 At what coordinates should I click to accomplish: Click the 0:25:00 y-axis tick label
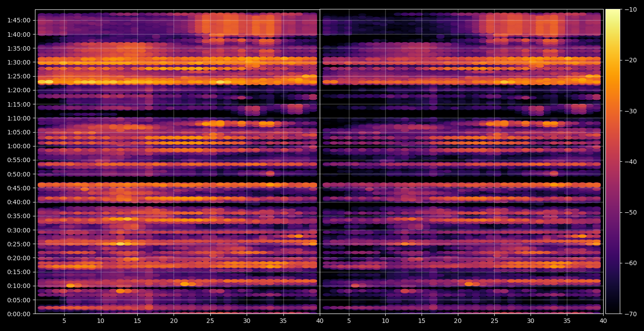tap(19, 244)
